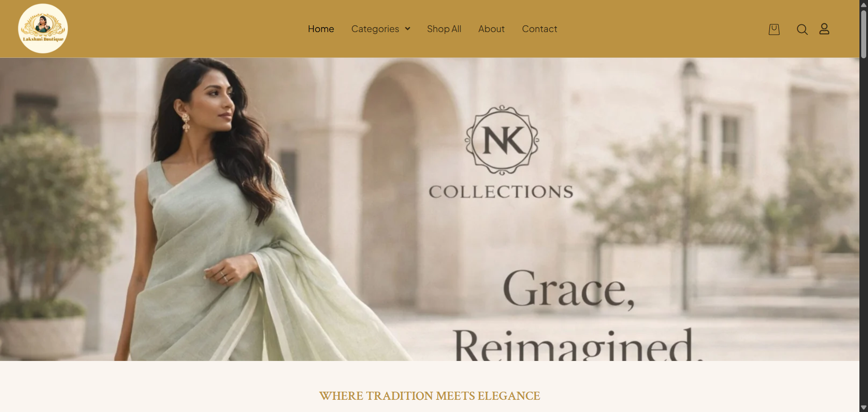This screenshot has height=412, width=868.
Task: Click the NK emblem on banner
Action: (x=502, y=140)
